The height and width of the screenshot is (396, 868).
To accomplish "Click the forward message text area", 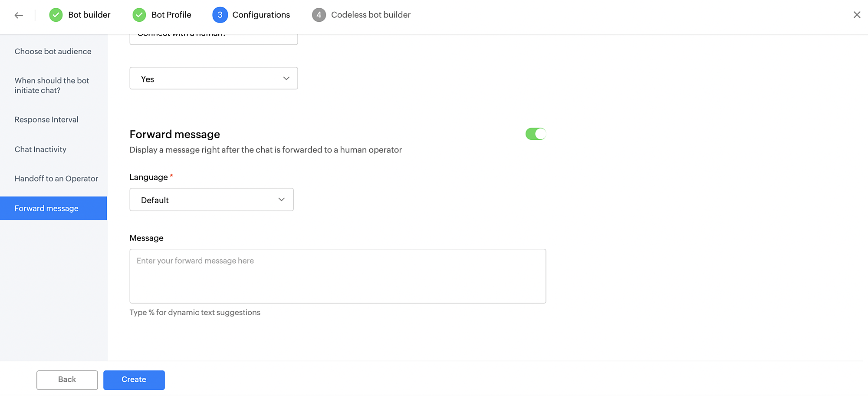I will click(x=338, y=276).
